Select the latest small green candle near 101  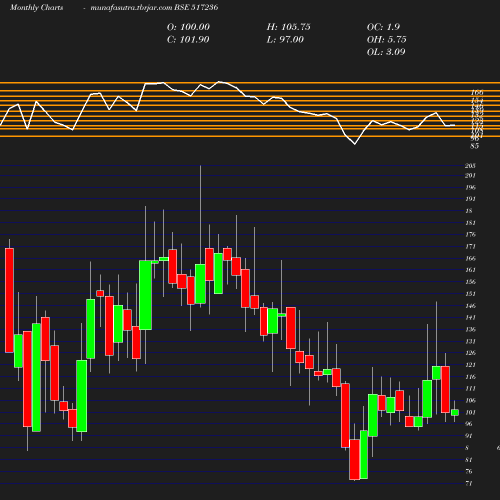coord(455,412)
